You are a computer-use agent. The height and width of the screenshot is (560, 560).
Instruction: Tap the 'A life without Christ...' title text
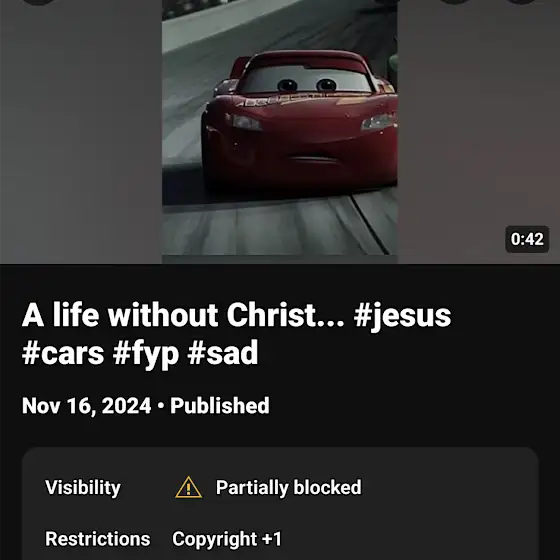coord(183,315)
